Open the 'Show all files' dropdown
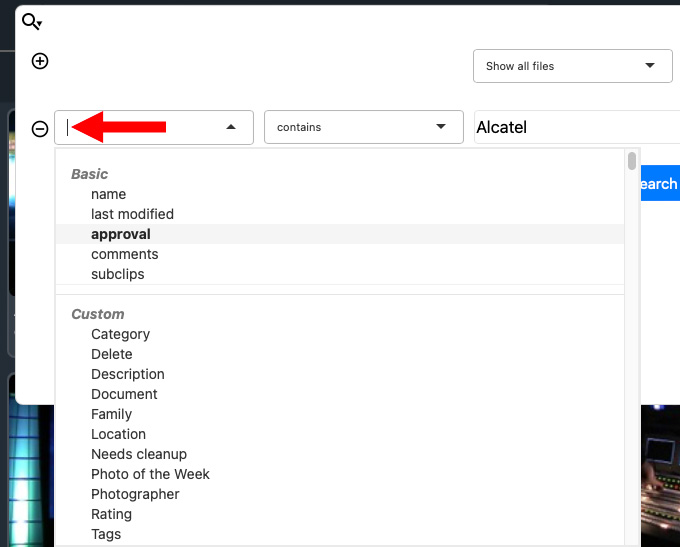680x547 pixels. [572, 66]
